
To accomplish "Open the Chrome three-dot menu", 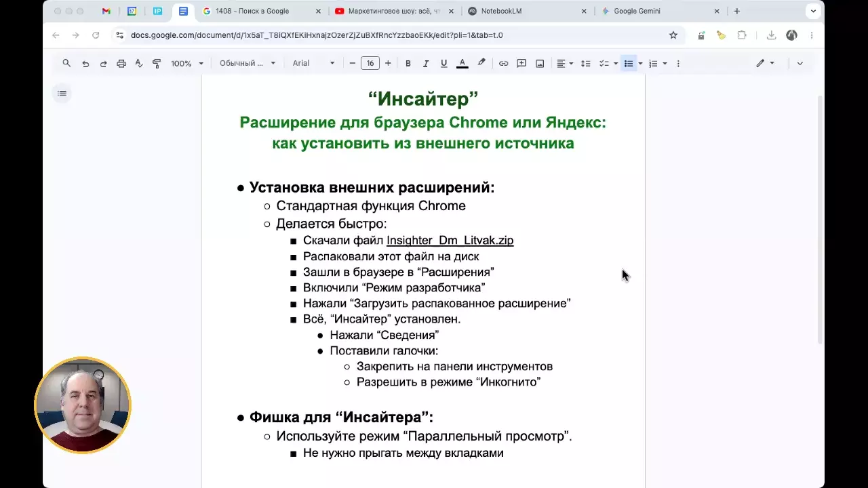I will coord(812,35).
